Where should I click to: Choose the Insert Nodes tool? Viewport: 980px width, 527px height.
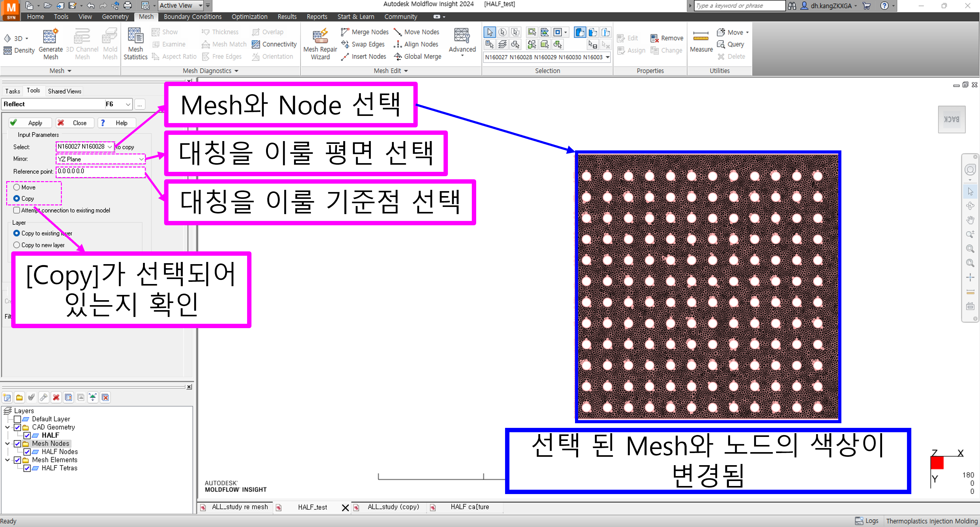pos(364,56)
